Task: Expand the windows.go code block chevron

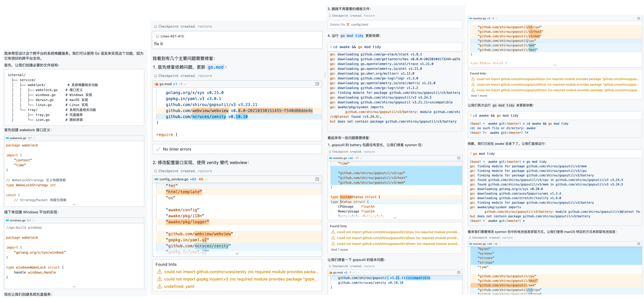Action: point(74,286)
